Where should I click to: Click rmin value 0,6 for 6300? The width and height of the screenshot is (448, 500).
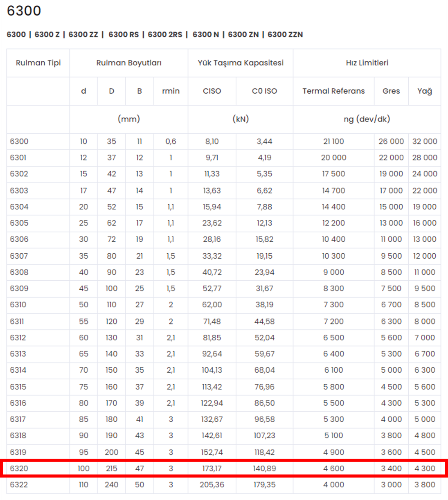pyautogui.click(x=171, y=141)
